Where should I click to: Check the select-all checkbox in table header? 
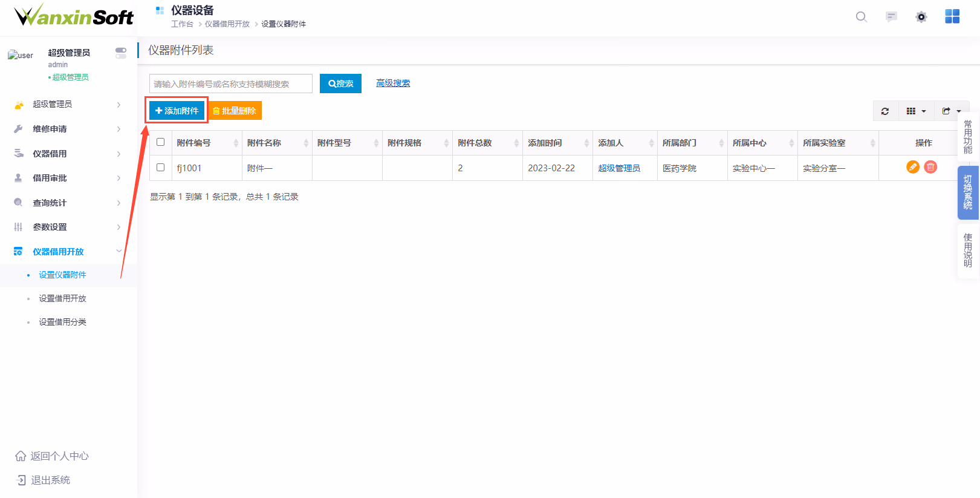pyautogui.click(x=160, y=142)
